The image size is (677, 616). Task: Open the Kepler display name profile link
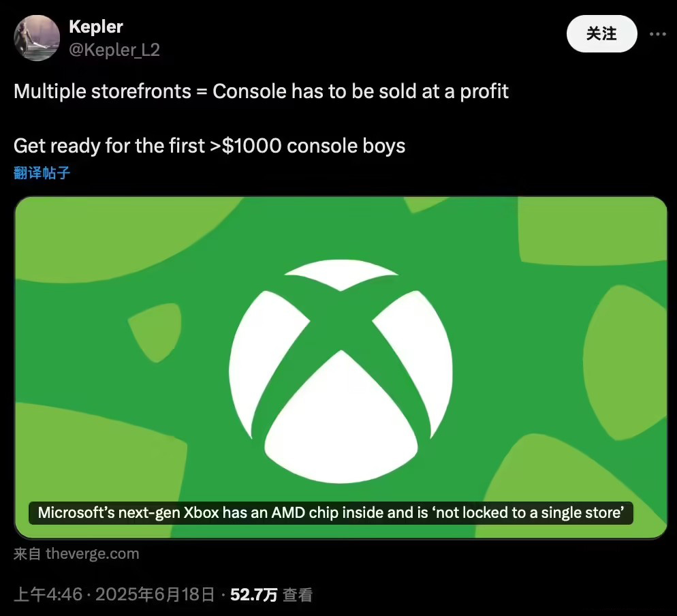click(x=96, y=27)
